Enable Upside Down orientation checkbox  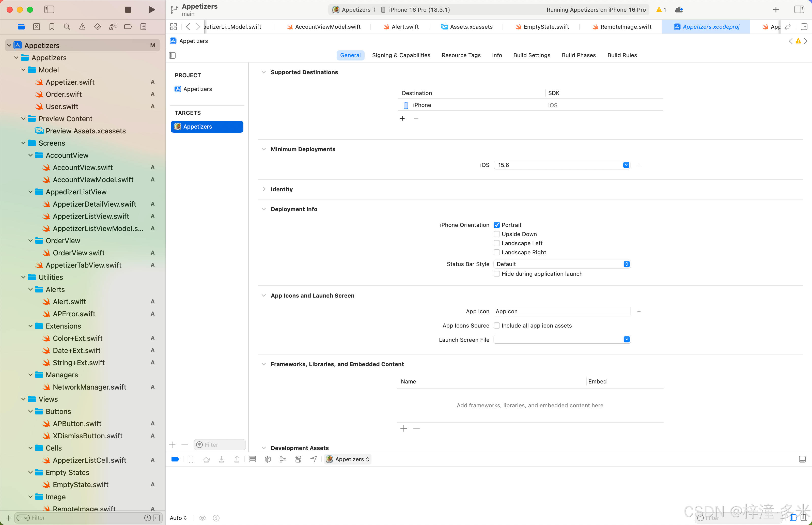click(496, 234)
